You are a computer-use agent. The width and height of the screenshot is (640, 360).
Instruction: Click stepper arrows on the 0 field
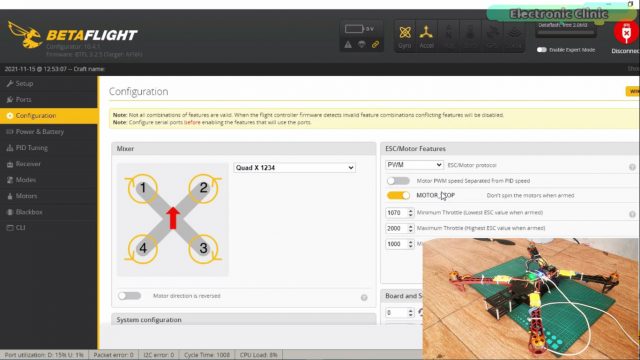pyautogui.click(x=411, y=313)
